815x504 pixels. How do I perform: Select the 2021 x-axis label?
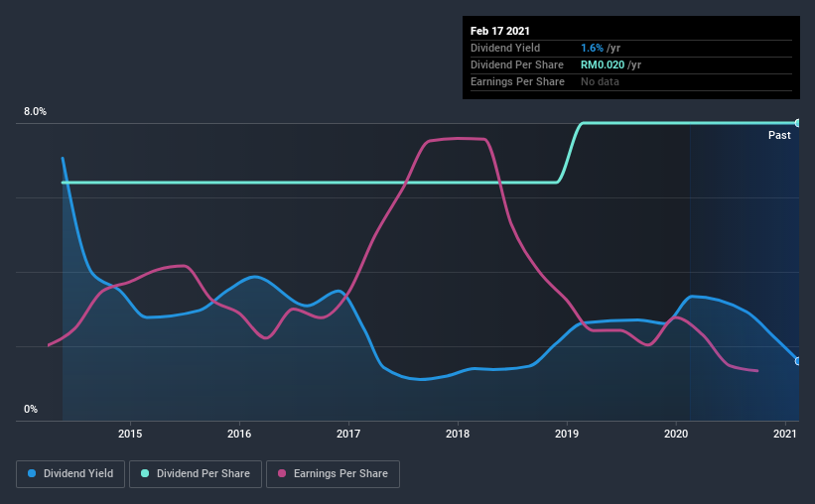(x=785, y=434)
